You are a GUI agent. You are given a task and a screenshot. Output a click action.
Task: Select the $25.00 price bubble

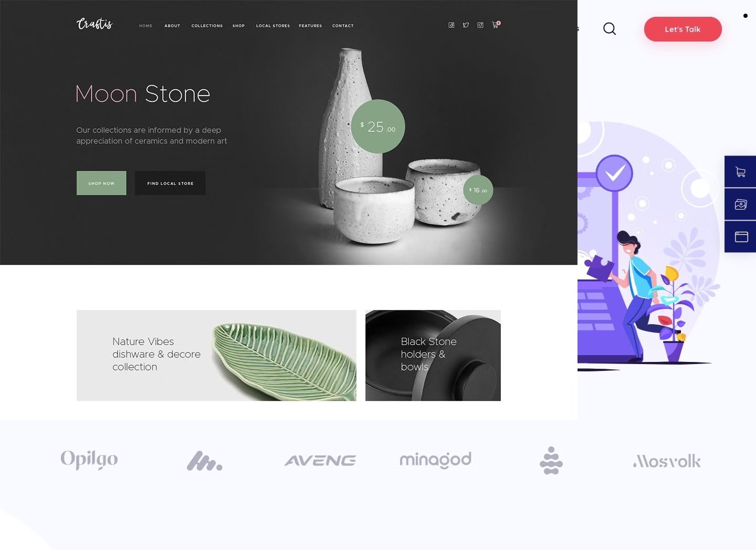(x=378, y=127)
